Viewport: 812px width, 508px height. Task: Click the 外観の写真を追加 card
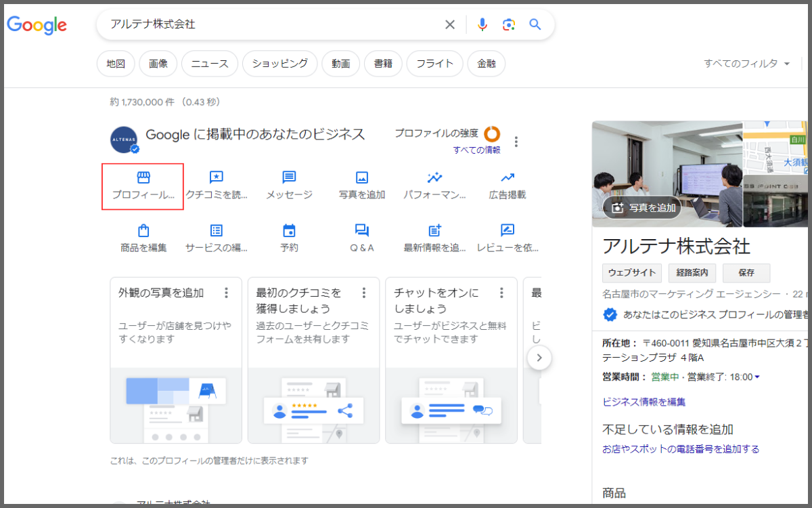point(176,360)
